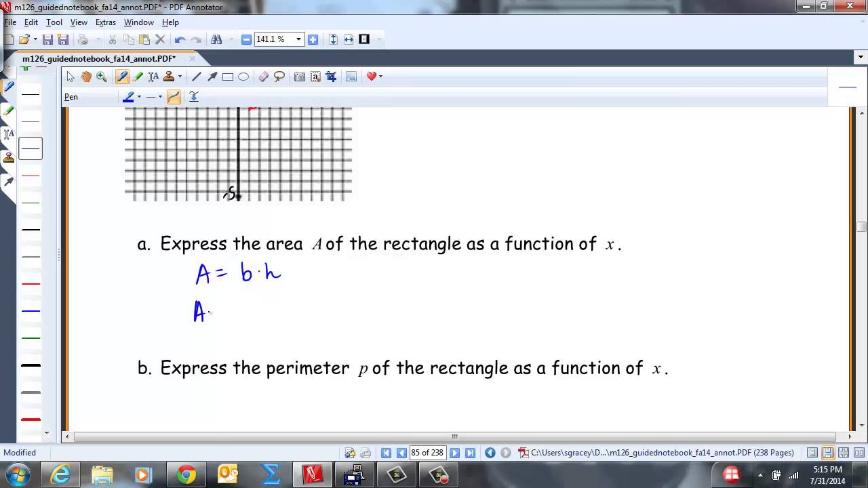Click the Print icon
The image size is (868, 488).
(x=83, y=39)
